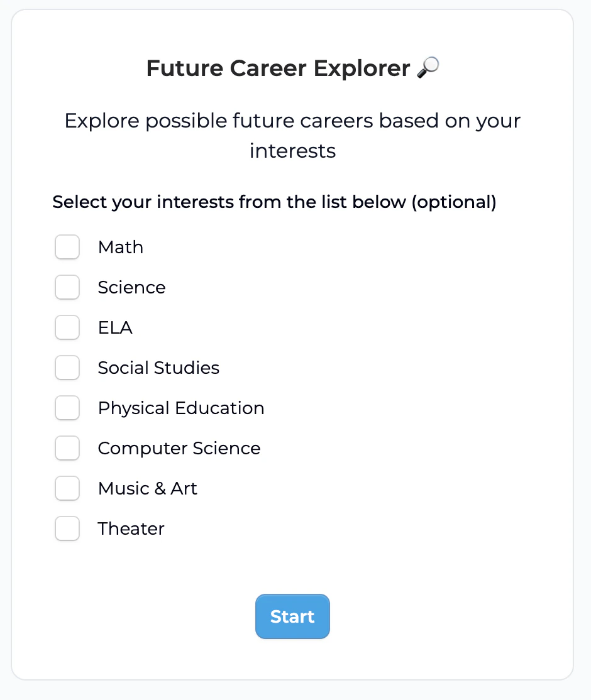Click the "Science" label text
This screenshot has width=591, height=700.
(x=132, y=287)
